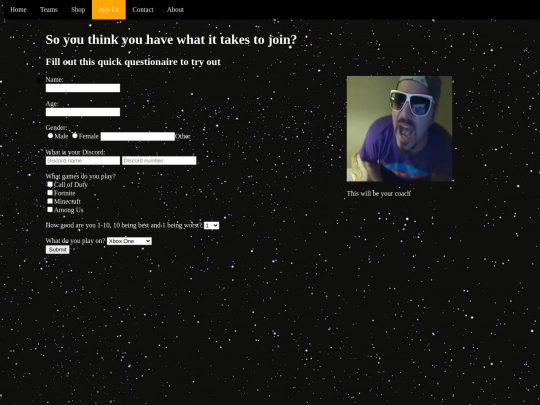Tick the Fortnite checkbox
This screenshot has height=405, width=540.
(x=50, y=193)
